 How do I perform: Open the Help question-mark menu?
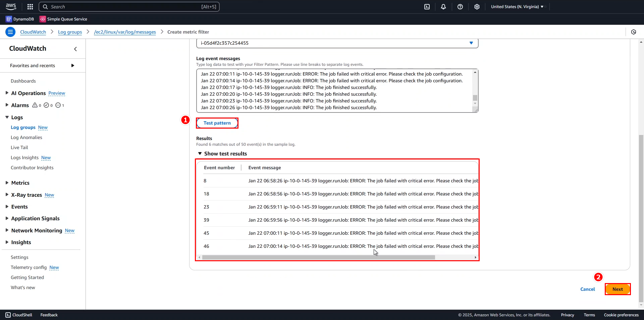pos(460,7)
